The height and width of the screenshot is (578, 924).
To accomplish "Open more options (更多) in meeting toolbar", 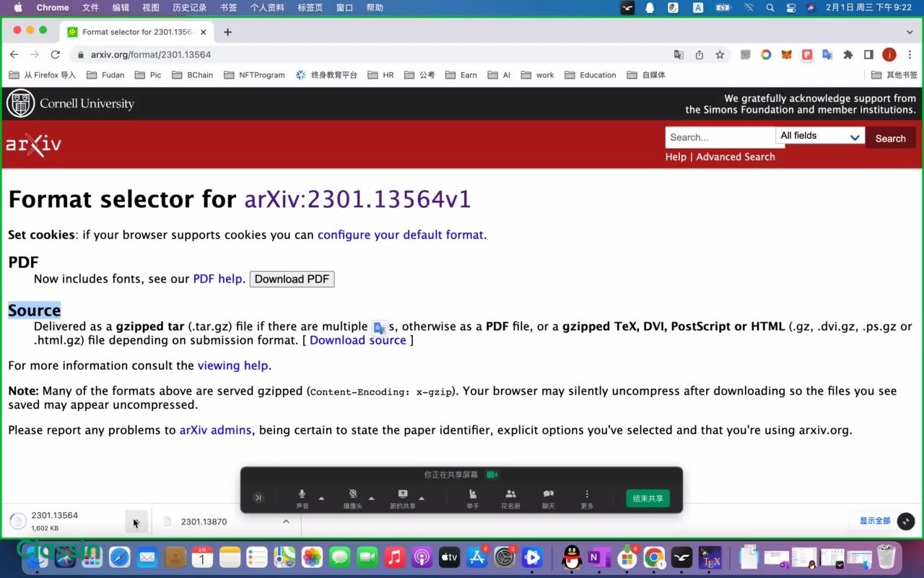I will tap(587, 497).
